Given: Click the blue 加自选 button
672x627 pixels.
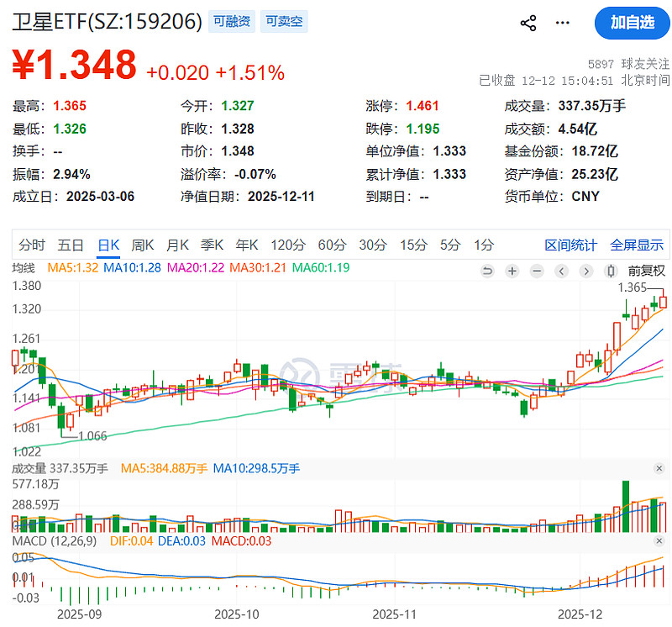Looking at the screenshot, I should (x=631, y=24).
